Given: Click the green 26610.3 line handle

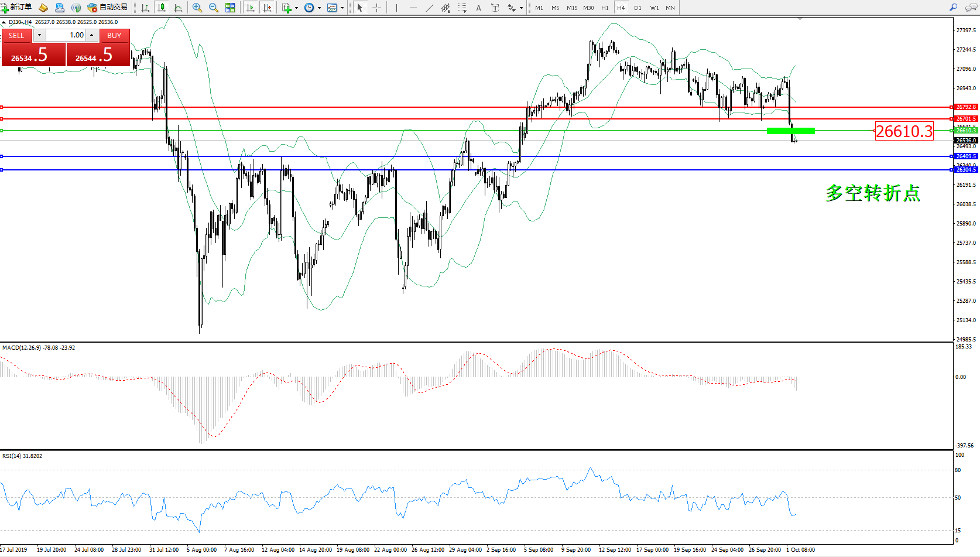Looking at the screenshot, I should click(x=2, y=131).
